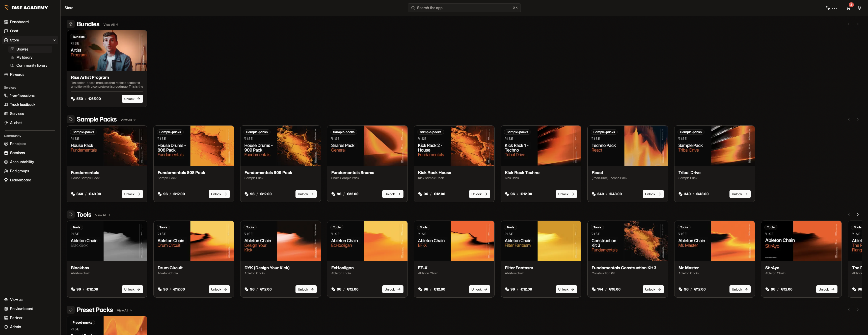Unlock Fundamentals Construction Kit 3
Viewport: 868px width, 335px height.
(653, 290)
